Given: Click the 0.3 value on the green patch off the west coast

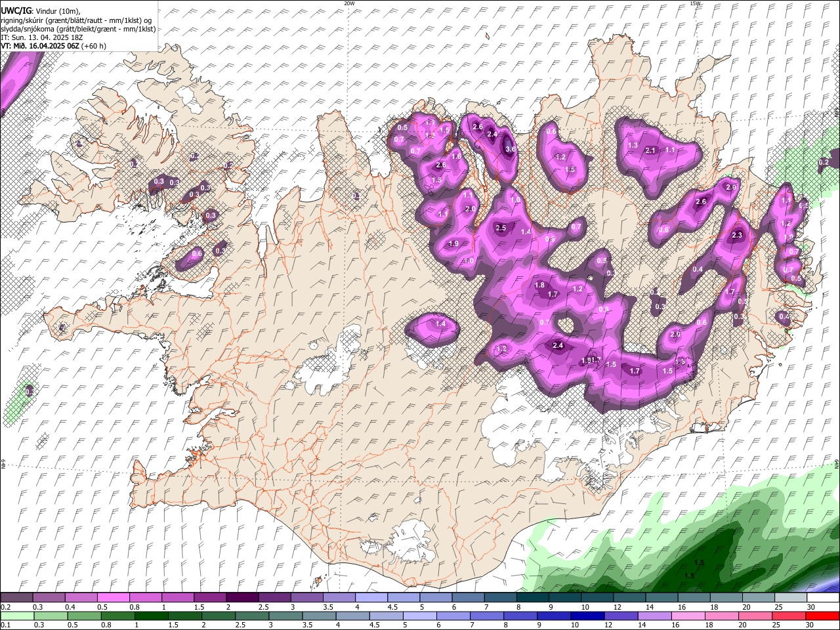Looking at the screenshot, I should [x=30, y=391].
